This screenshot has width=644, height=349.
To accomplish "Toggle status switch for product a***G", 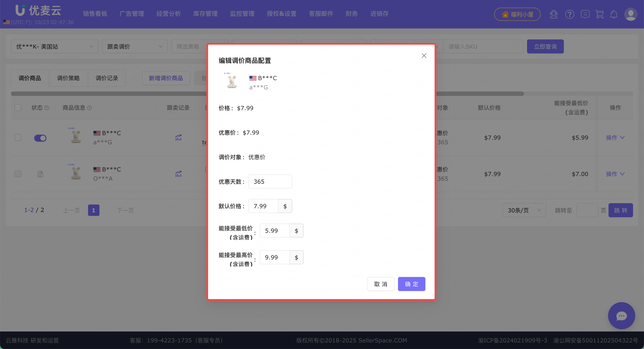I will click(40, 138).
